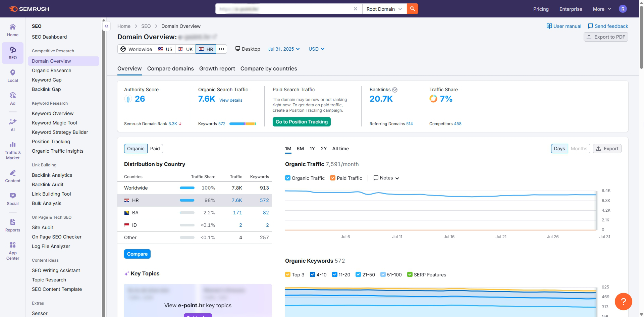This screenshot has width=644, height=317.
Task: Open the Semrush logo home link
Action: pos(29,9)
